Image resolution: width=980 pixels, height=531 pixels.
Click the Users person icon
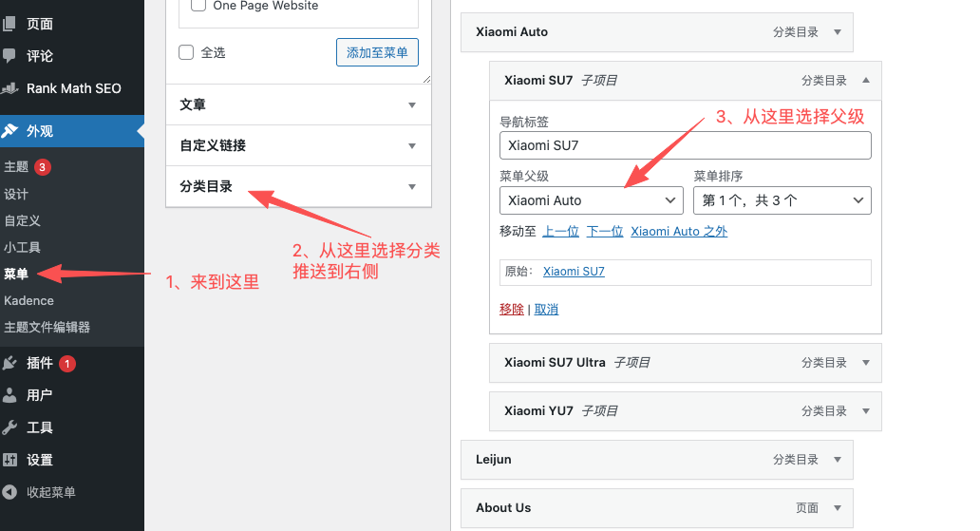pos(9,395)
